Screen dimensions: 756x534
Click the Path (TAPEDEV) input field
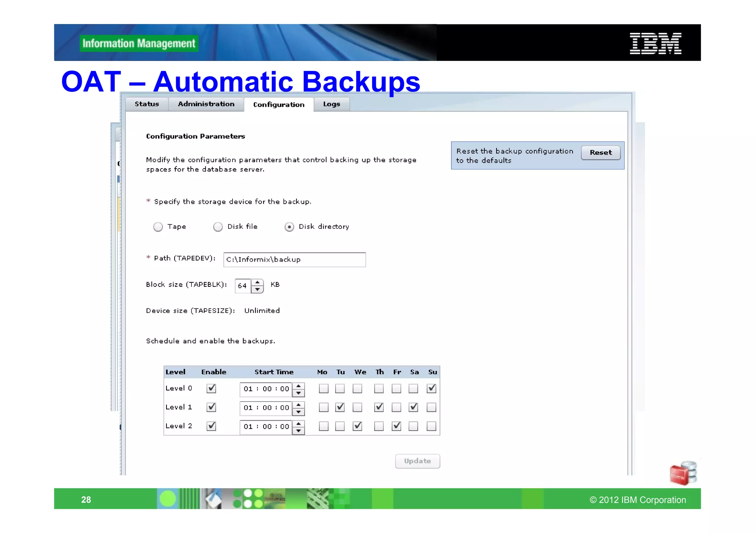(295, 259)
